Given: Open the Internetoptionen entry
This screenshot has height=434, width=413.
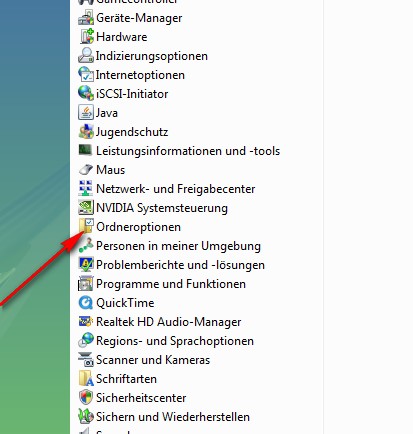Looking at the screenshot, I should pyautogui.click(x=131, y=75).
